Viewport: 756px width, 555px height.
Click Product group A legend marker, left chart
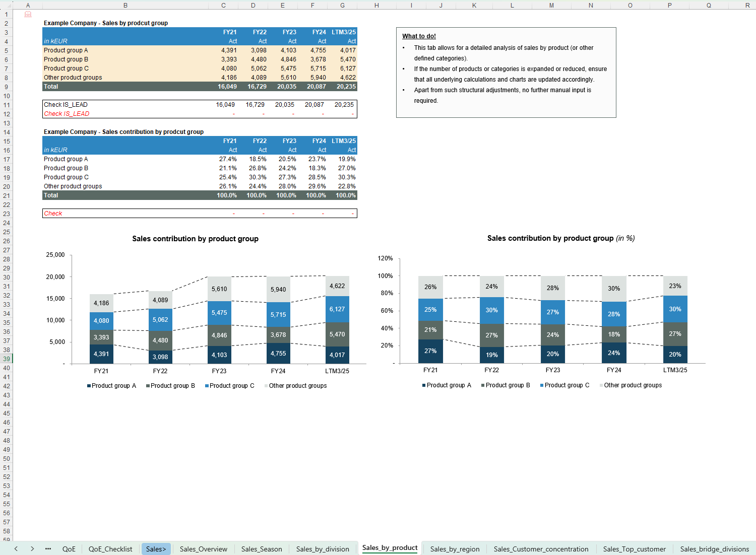coord(88,386)
